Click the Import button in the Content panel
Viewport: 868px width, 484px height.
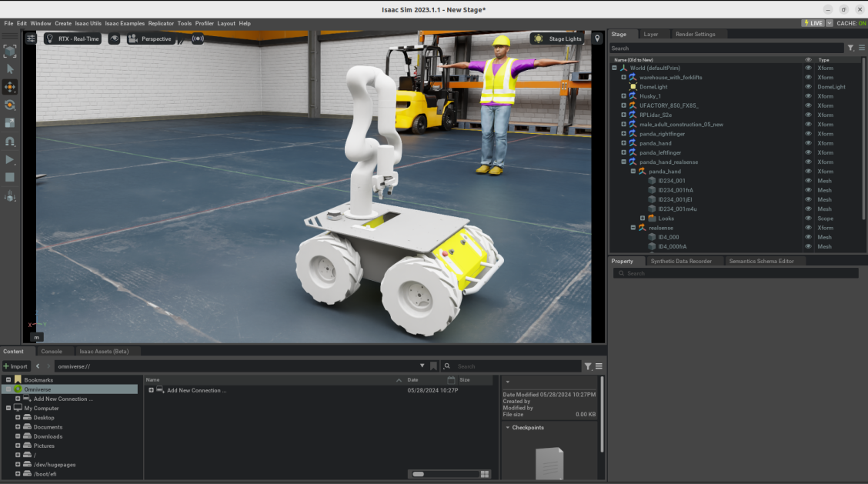tap(16, 366)
